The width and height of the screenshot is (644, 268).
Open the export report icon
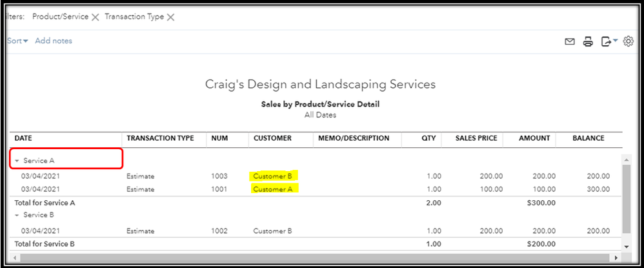coord(606,41)
